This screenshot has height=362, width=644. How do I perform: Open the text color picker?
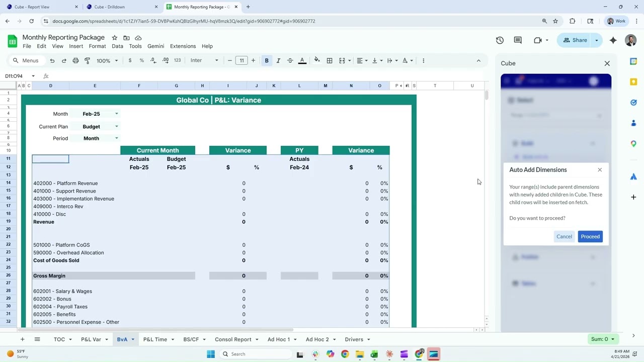[302, 60]
